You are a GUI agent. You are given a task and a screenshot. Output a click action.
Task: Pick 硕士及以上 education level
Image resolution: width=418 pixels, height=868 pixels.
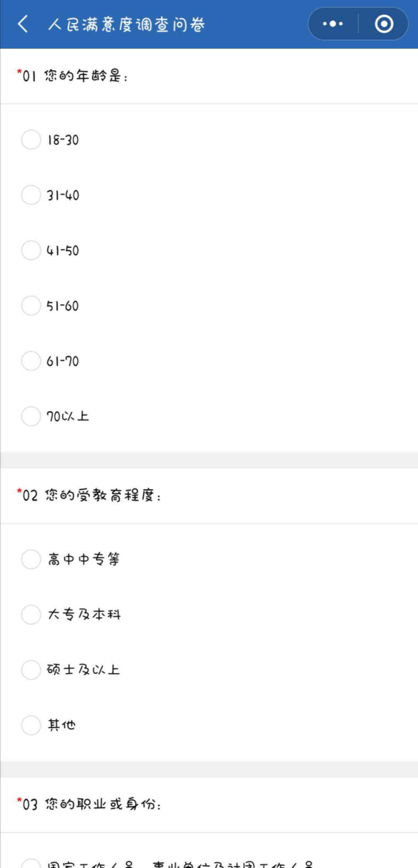click(31, 670)
